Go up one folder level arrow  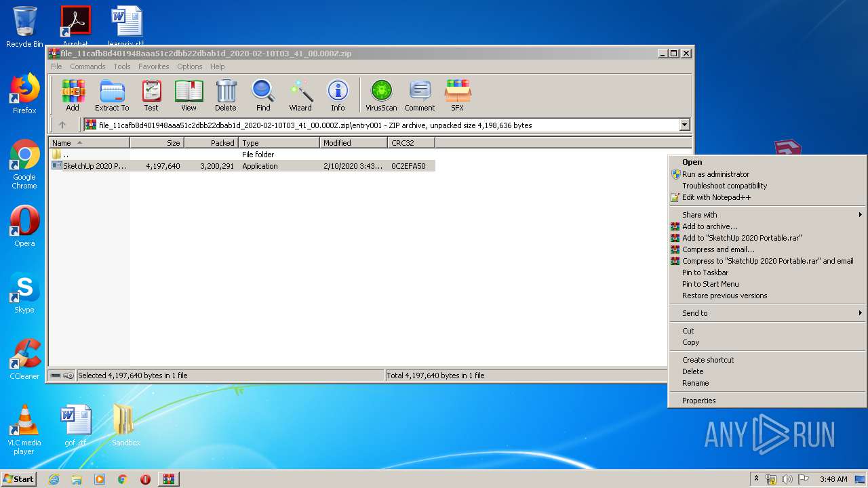pyautogui.click(x=62, y=125)
